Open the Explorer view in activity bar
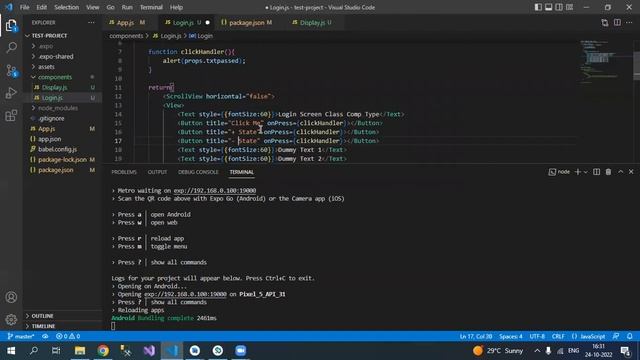The height and width of the screenshot is (360, 640). (11, 26)
